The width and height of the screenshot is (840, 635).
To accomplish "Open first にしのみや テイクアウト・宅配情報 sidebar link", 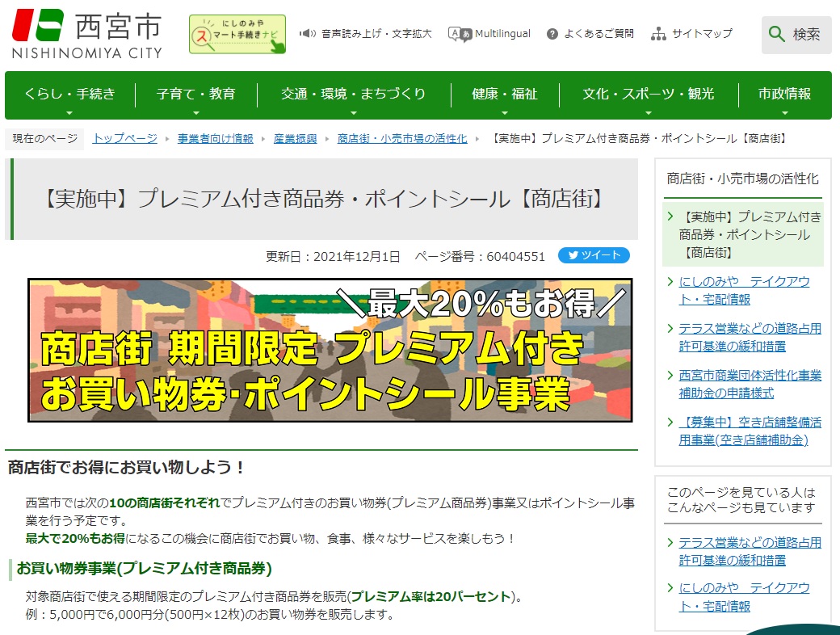I will [744, 291].
